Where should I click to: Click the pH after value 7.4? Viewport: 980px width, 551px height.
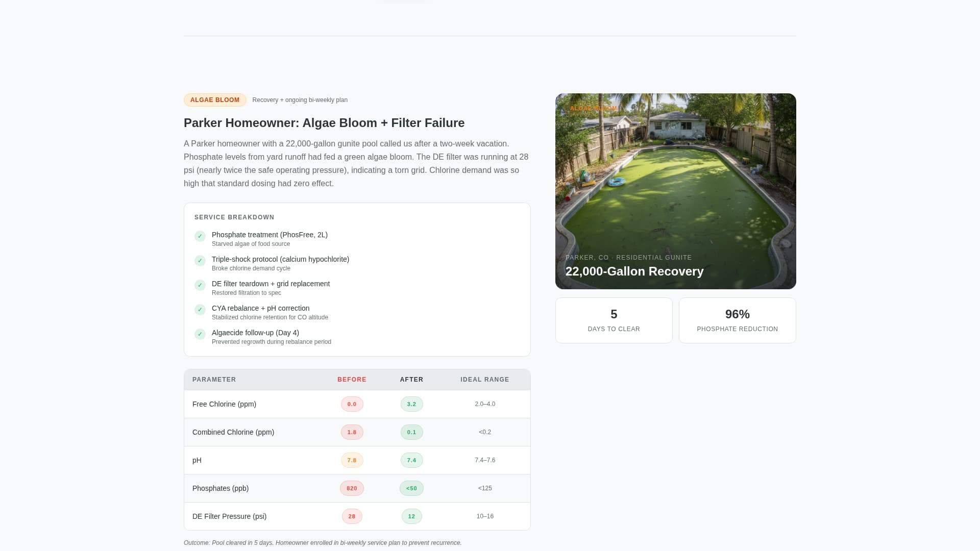tap(412, 460)
